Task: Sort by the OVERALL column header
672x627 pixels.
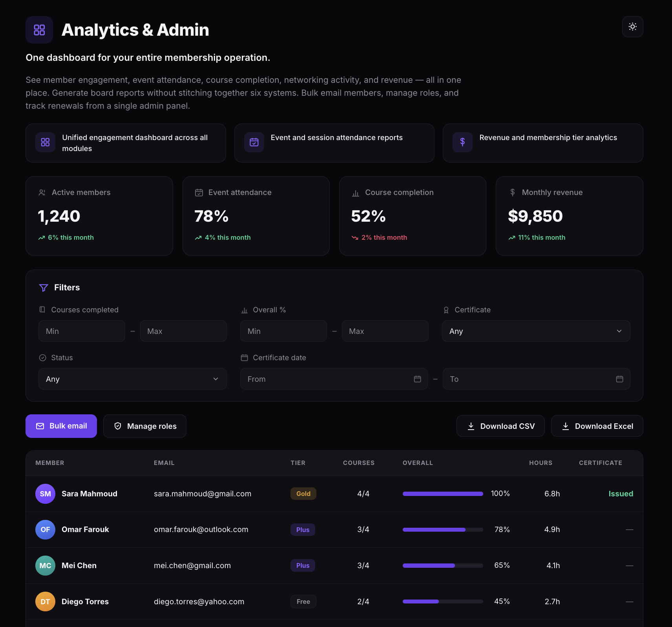Action: pyautogui.click(x=418, y=463)
